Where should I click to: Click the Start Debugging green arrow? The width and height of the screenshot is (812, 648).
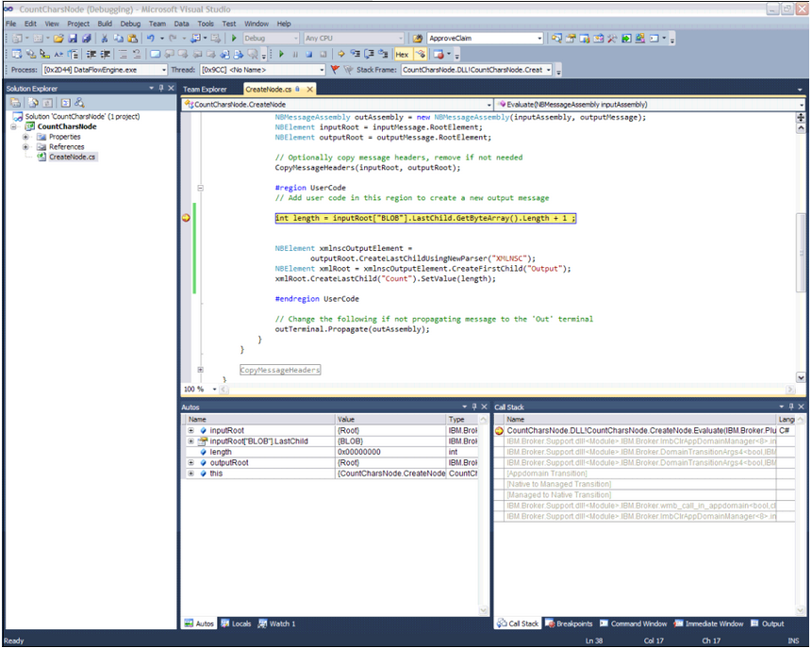pyautogui.click(x=234, y=39)
